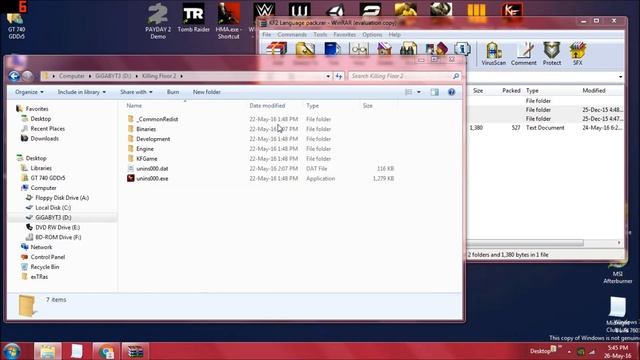Open Downloads in navigation pane

pos(44,139)
